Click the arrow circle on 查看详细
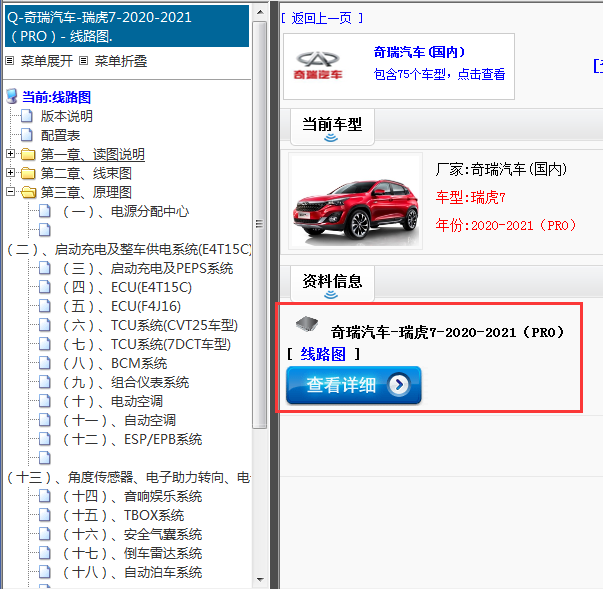Screen dimensions: 603x589 [399, 384]
